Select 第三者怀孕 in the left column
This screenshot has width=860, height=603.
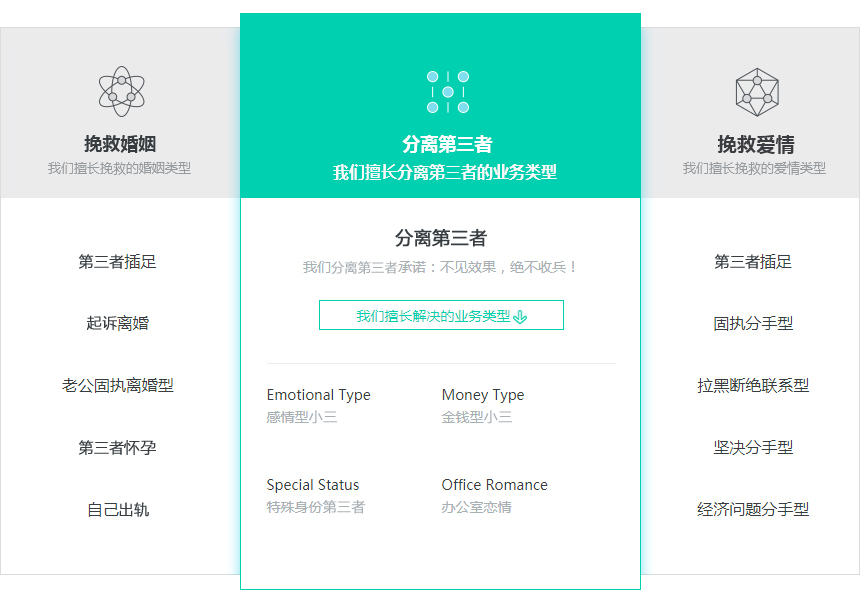117,447
